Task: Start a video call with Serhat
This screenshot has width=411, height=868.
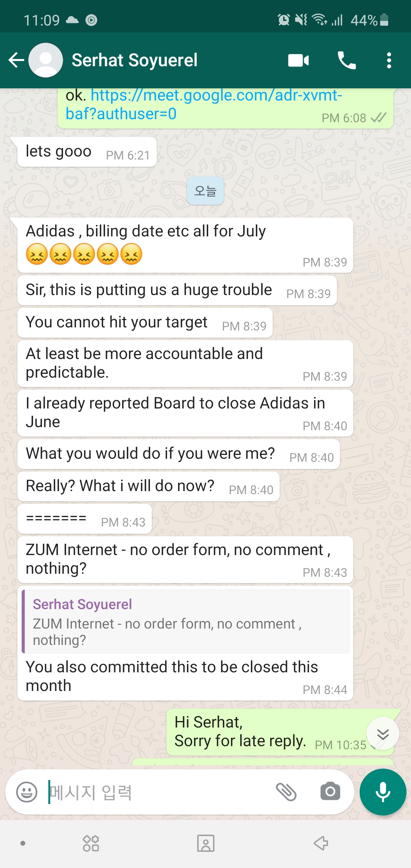Action: click(x=298, y=60)
